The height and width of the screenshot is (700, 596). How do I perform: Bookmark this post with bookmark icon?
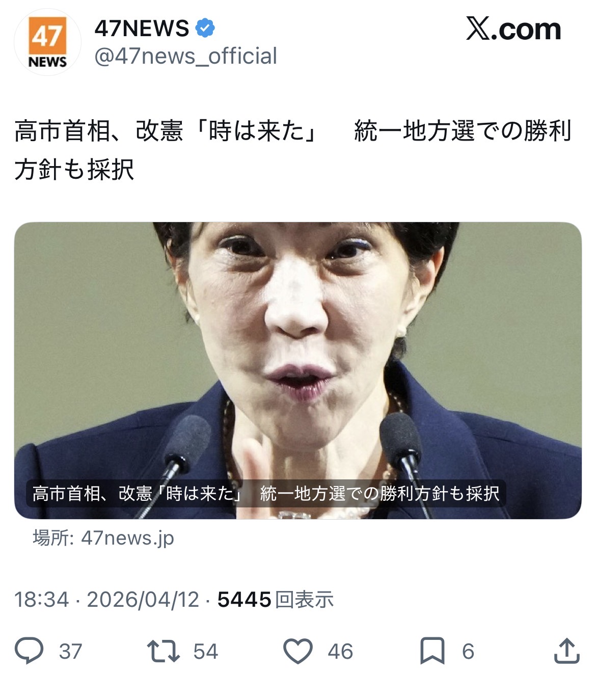pyautogui.click(x=432, y=651)
